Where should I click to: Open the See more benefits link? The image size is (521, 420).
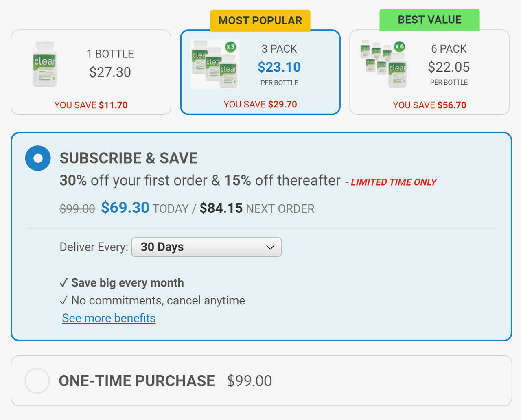(x=109, y=318)
